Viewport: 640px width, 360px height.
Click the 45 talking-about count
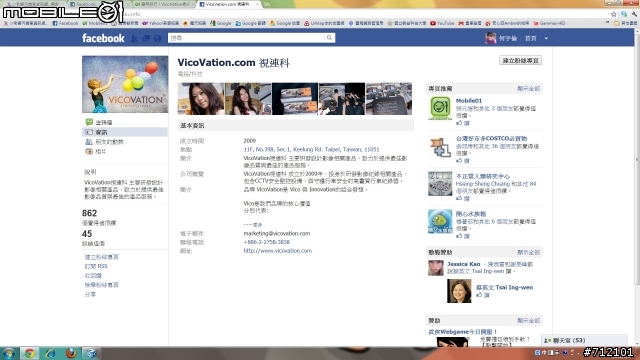(87, 234)
